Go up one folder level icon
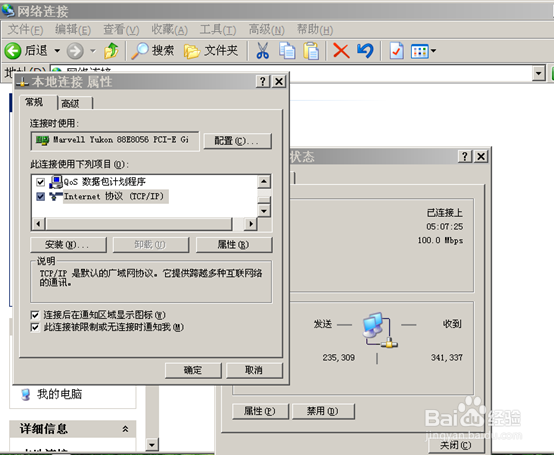Image resolution: width=554 pixels, height=455 pixels. pyautogui.click(x=111, y=51)
